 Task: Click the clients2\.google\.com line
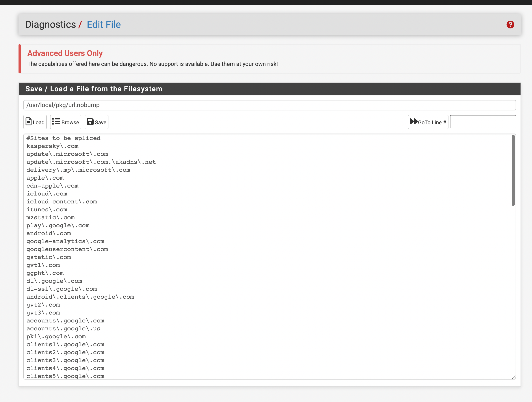pyautogui.click(x=65, y=352)
